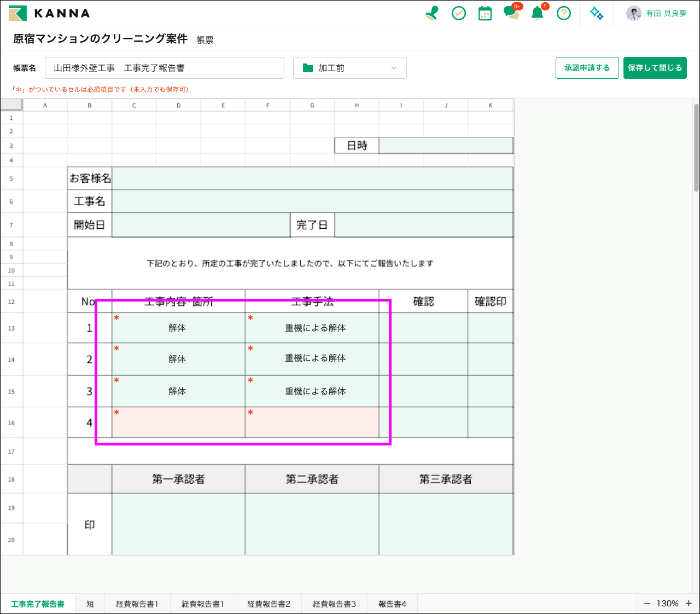Click the KANNA logo
700x614 pixels.
tap(49, 13)
